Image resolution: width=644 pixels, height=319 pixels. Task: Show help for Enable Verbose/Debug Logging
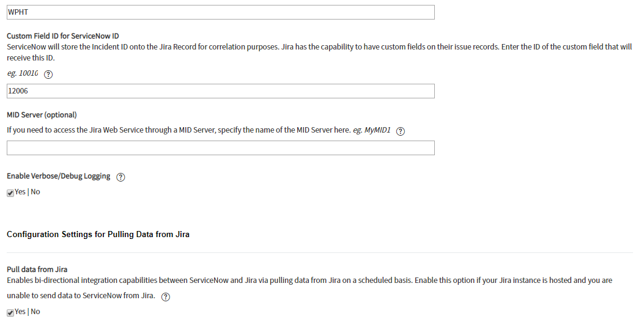pyautogui.click(x=120, y=177)
